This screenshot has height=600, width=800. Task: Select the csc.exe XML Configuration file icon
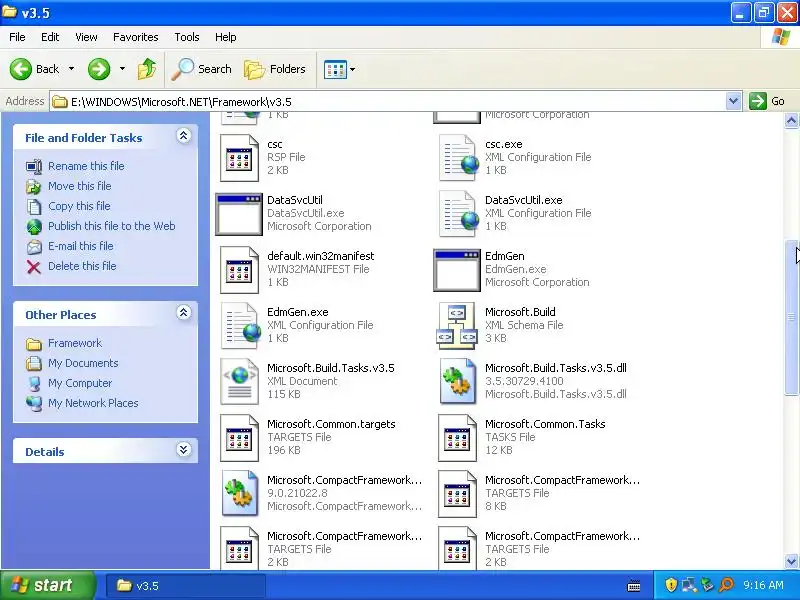tap(458, 158)
